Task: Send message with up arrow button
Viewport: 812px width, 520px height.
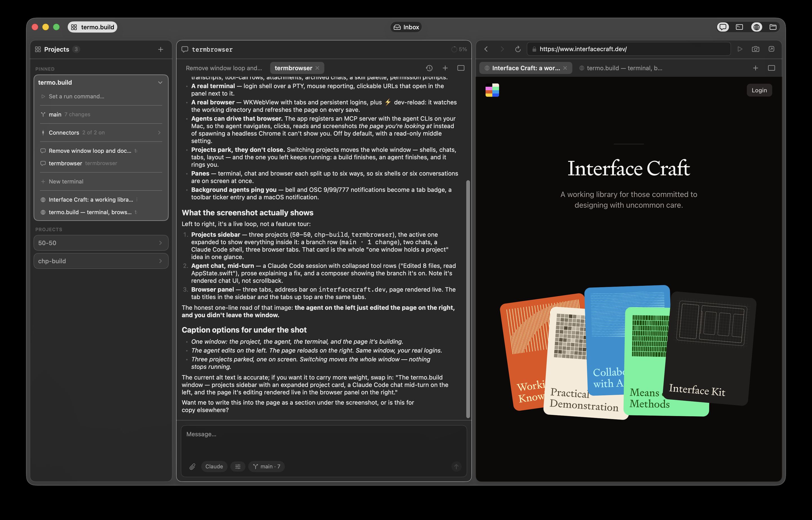Action: click(x=456, y=466)
